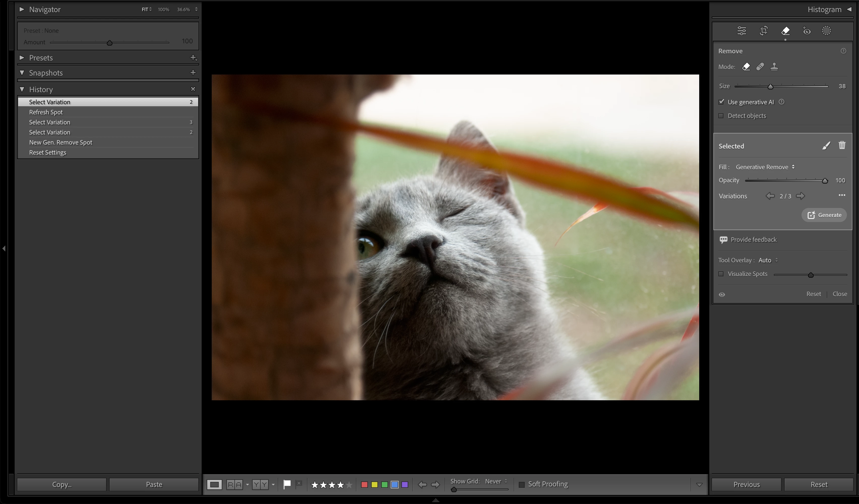Open the Tool Overlay Auto dropdown
Screen dimensions: 859x504
768,260
